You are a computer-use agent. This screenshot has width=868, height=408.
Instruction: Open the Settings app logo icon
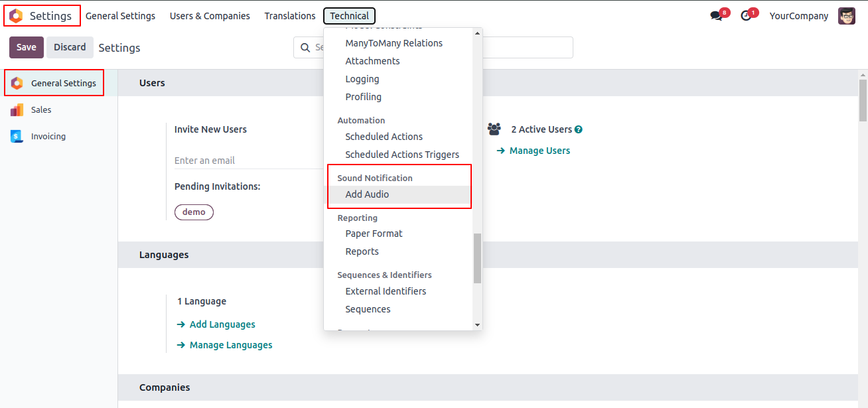coord(16,16)
